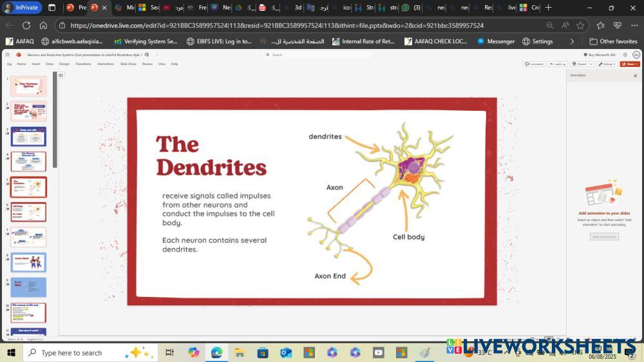
Task: Open the Transitions ribbon tab
Action: 83,64
